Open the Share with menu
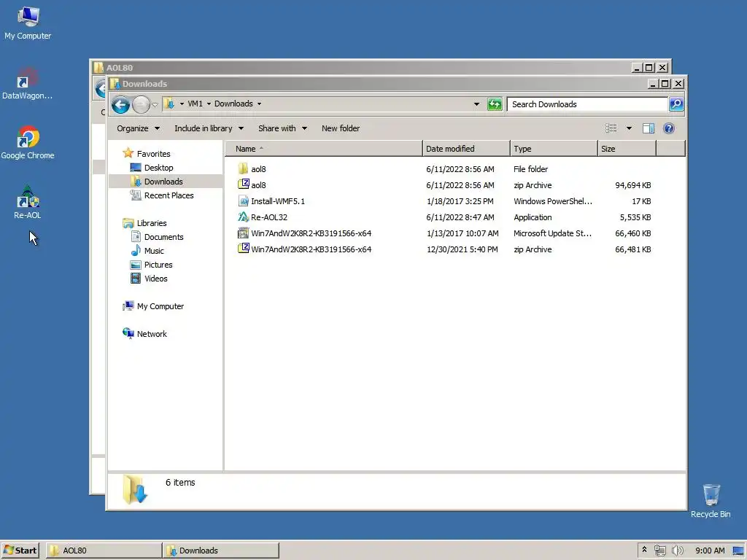Screen dimensions: 747x560 click(282, 128)
